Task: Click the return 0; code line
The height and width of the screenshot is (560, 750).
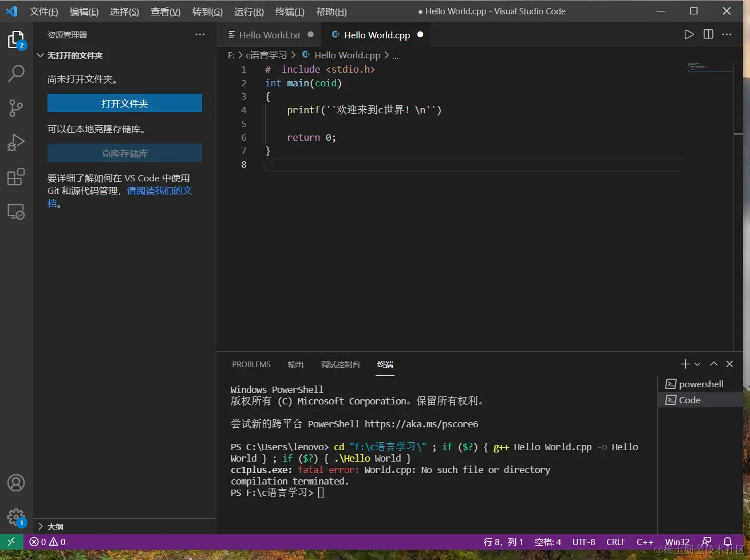Action: (x=311, y=137)
